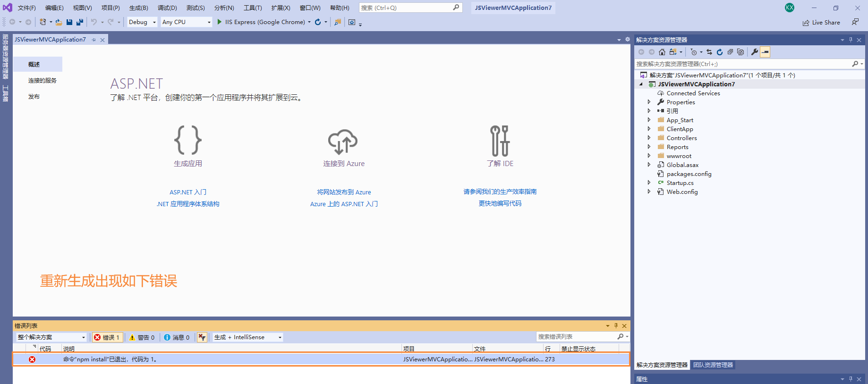Open the Any CPU platform dropdown

(x=187, y=22)
